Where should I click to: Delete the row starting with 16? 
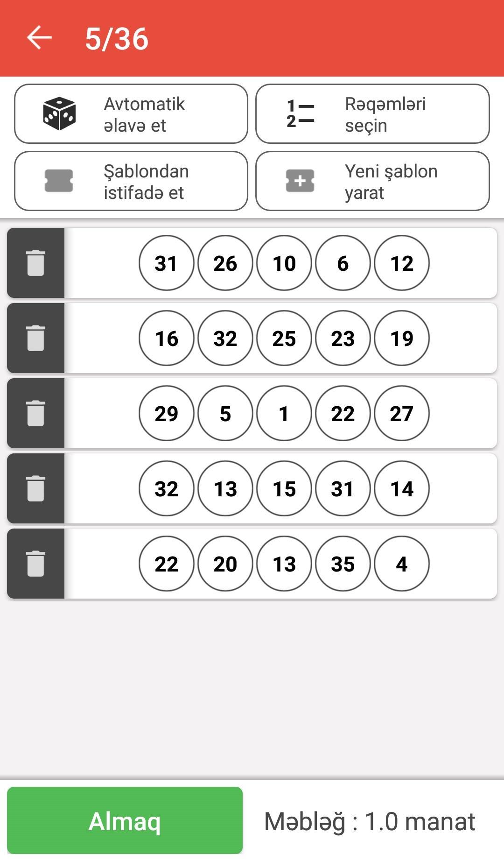[x=35, y=338]
